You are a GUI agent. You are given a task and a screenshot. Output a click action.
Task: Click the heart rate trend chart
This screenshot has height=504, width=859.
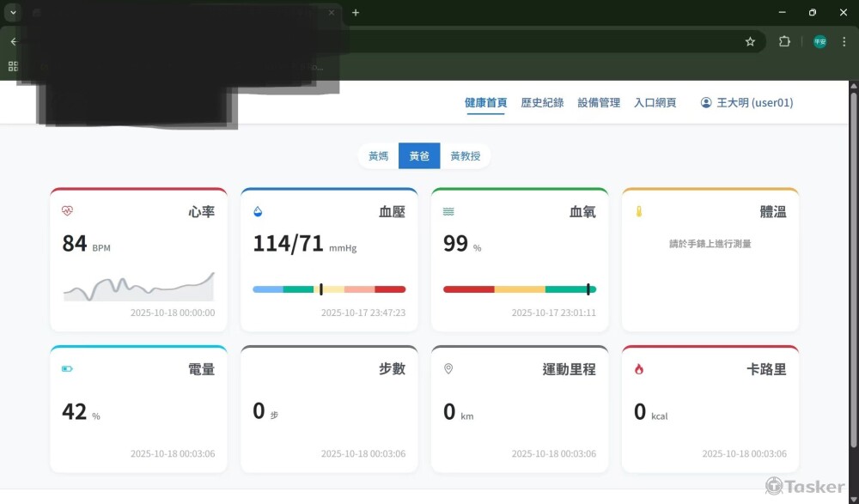coord(137,286)
